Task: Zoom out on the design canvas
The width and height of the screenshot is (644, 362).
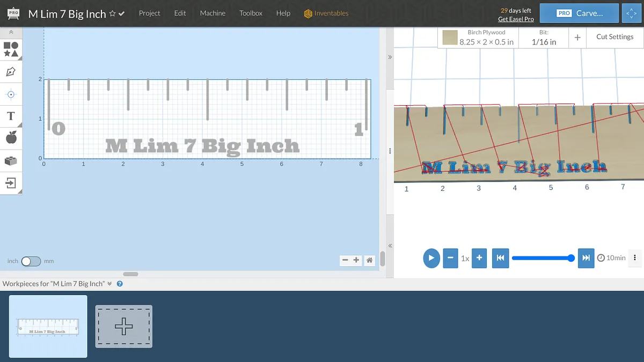Action: pyautogui.click(x=345, y=260)
